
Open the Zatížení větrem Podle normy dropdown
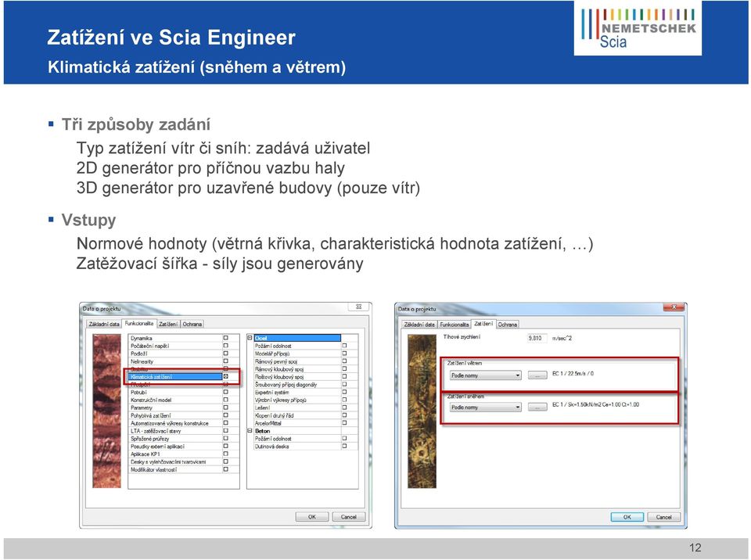pyautogui.click(x=486, y=375)
